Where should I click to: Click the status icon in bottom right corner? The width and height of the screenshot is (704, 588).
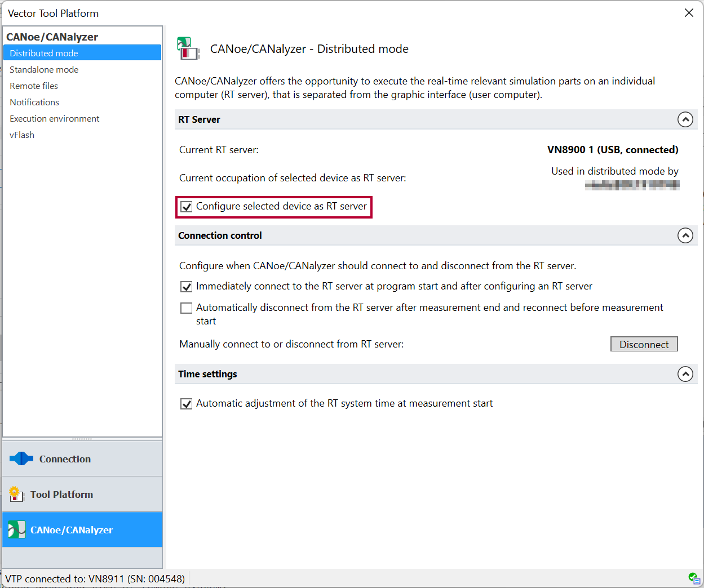(694, 578)
